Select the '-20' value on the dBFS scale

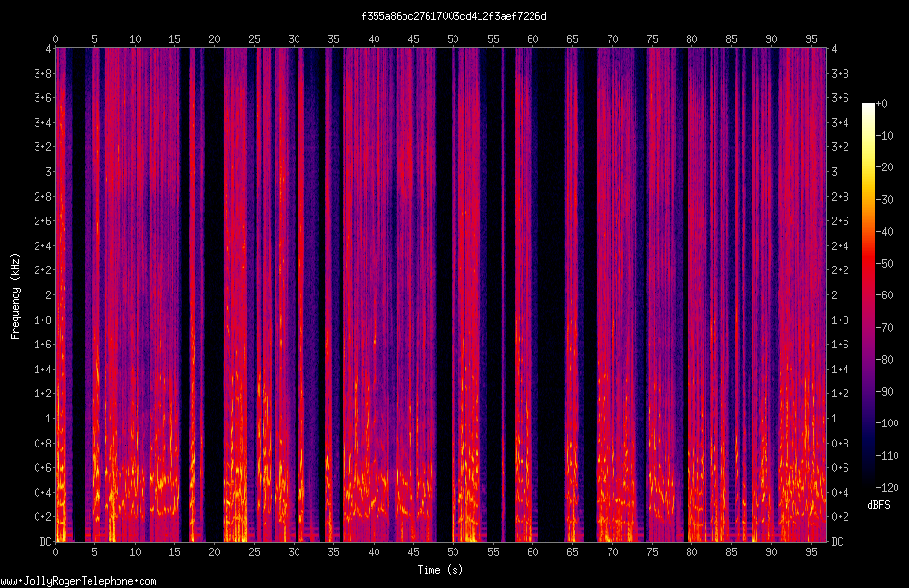click(884, 167)
